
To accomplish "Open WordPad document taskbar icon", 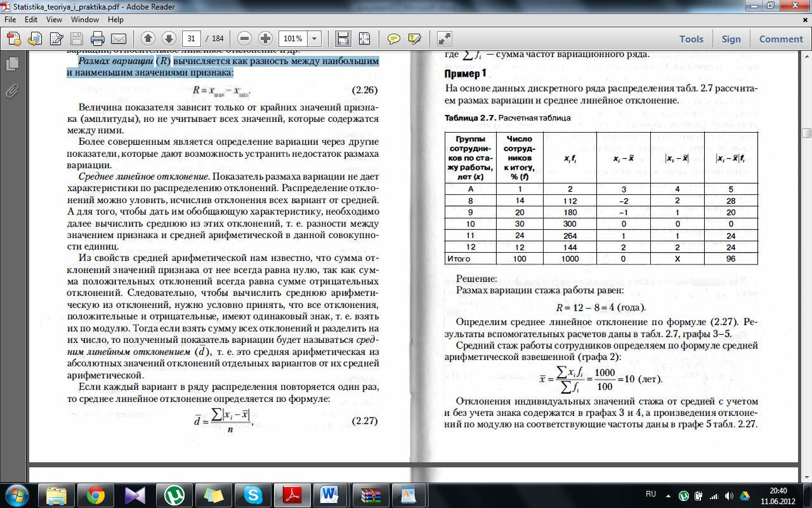I will click(408, 495).
